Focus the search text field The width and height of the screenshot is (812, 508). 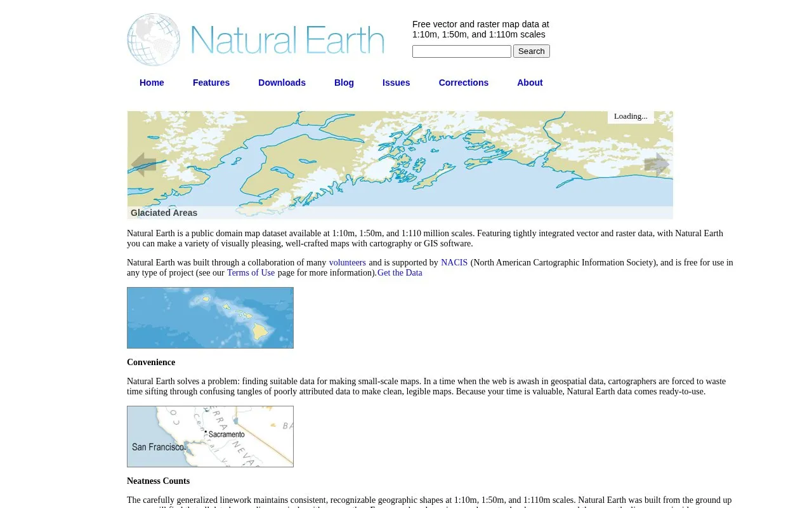[x=462, y=51]
